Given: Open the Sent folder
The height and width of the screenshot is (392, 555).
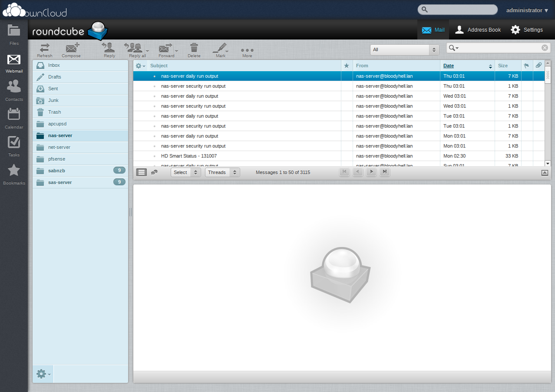Looking at the screenshot, I should [80, 89].
